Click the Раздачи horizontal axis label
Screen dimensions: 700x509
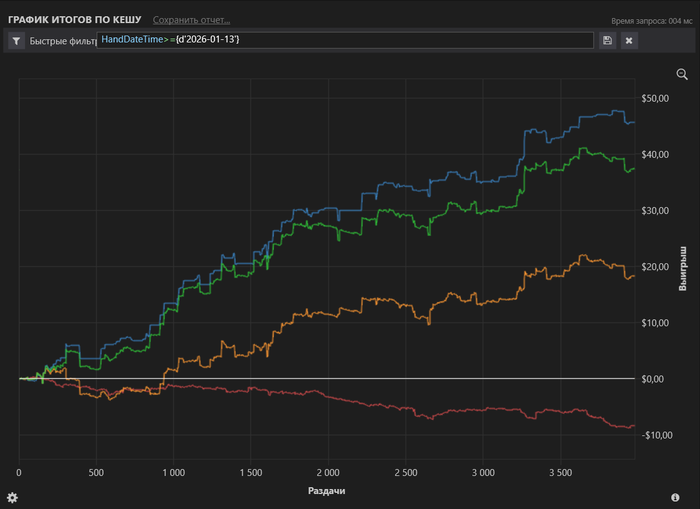327,491
